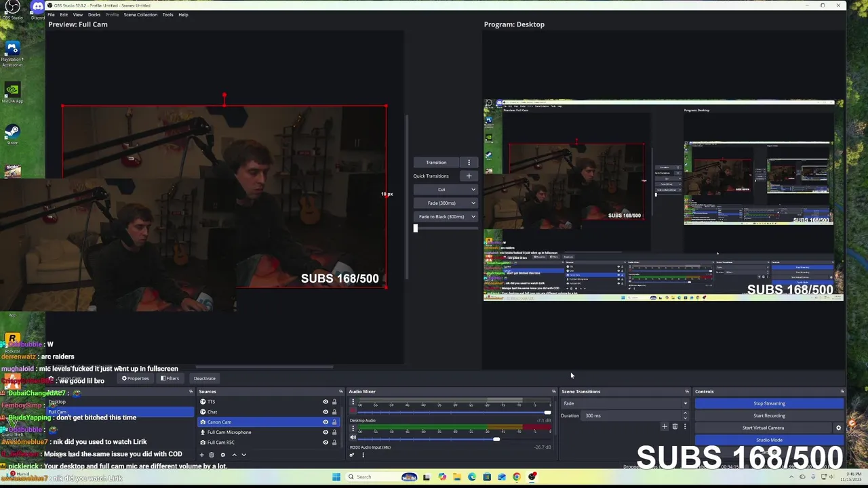Open the Docks menu
Screen dimensions: 868x488
click(94, 14)
